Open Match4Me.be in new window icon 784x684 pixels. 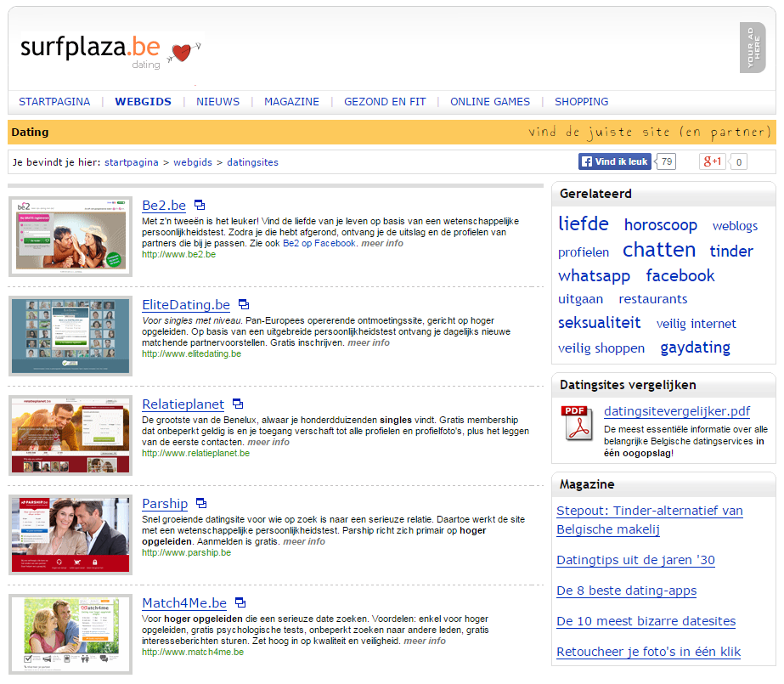240,602
